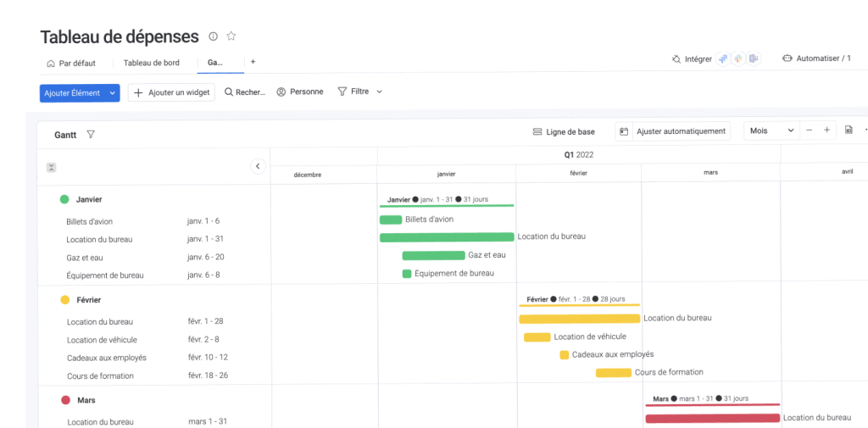Click the yellow Location du bureau February bar
Viewport: 868px width, 428px height.
click(x=580, y=319)
